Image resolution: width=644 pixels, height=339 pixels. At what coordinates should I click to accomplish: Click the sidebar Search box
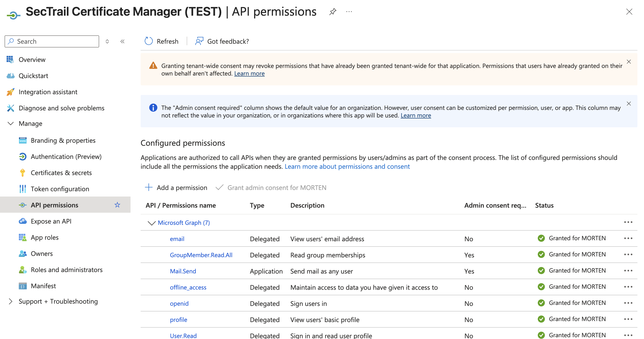52,41
